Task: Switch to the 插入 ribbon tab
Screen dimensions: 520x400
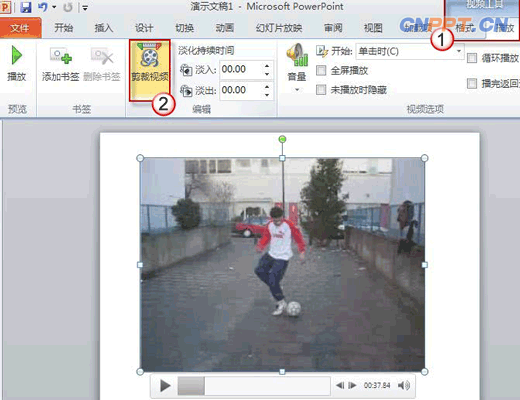Action: tap(104, 28)
